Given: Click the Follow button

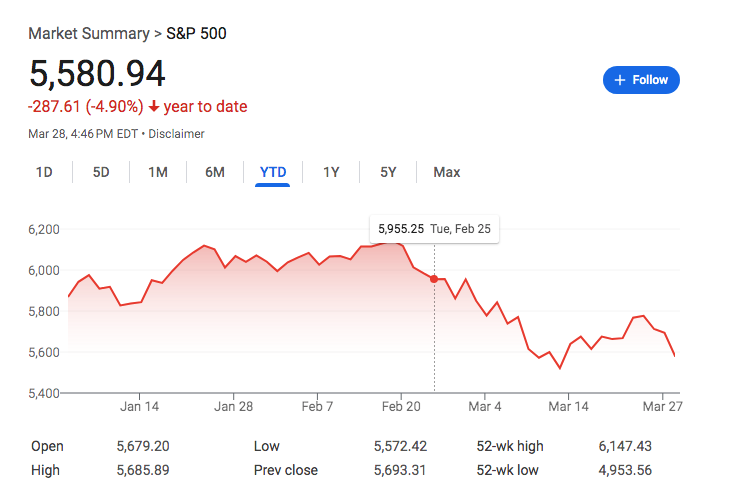Looking at the screenshot, I should pos(641,80).
